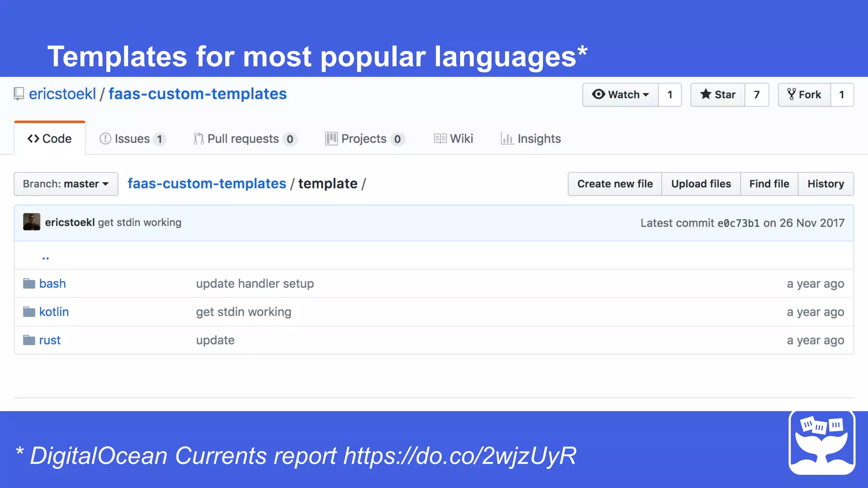Click the DigitalOcean Currents report footnote

[296, 456]
